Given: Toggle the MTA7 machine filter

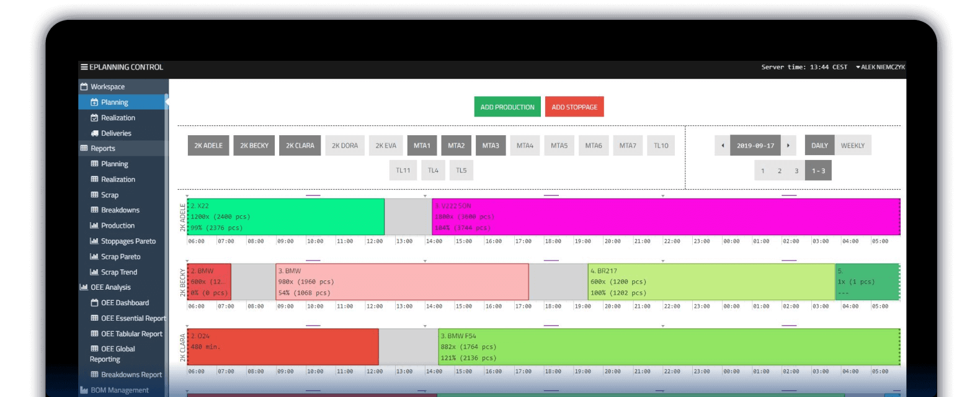Looking at the screenshot, I should coord(628,146).
